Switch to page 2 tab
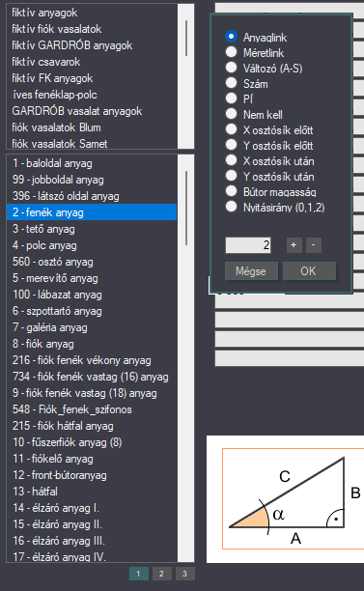 [x=161, y=574]
